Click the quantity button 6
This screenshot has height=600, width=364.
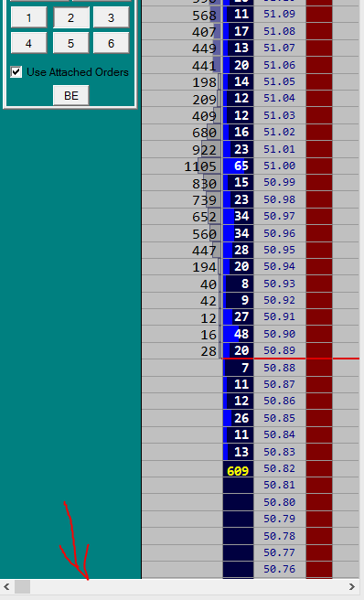tap(111, 43)
